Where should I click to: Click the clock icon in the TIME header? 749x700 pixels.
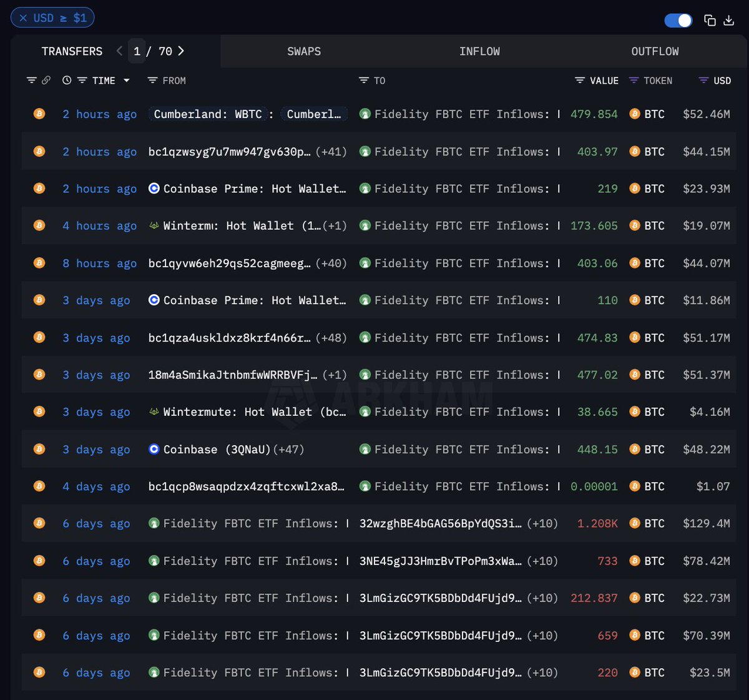point(67,81)
